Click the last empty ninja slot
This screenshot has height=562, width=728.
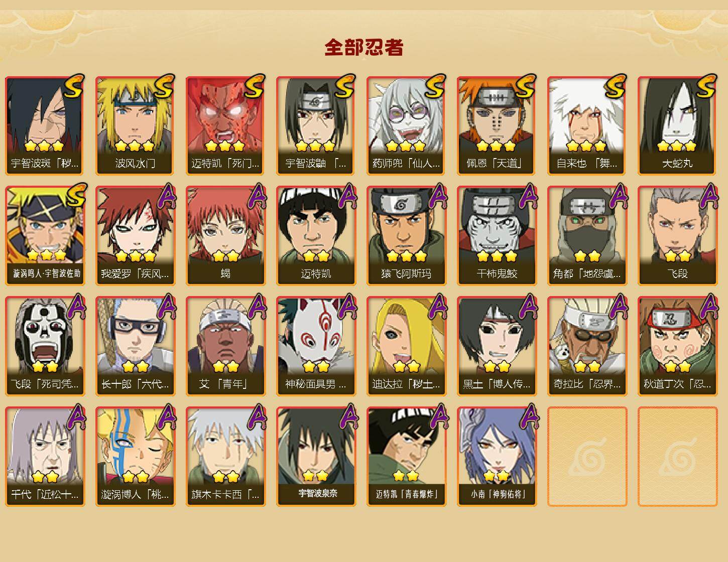click(x=677, y=457)
